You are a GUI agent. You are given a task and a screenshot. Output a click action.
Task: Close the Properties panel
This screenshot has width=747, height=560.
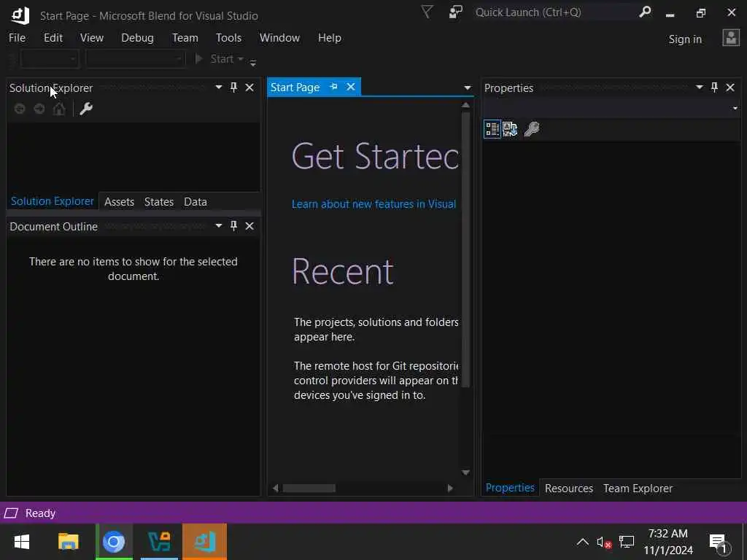[x=730, y=87]
